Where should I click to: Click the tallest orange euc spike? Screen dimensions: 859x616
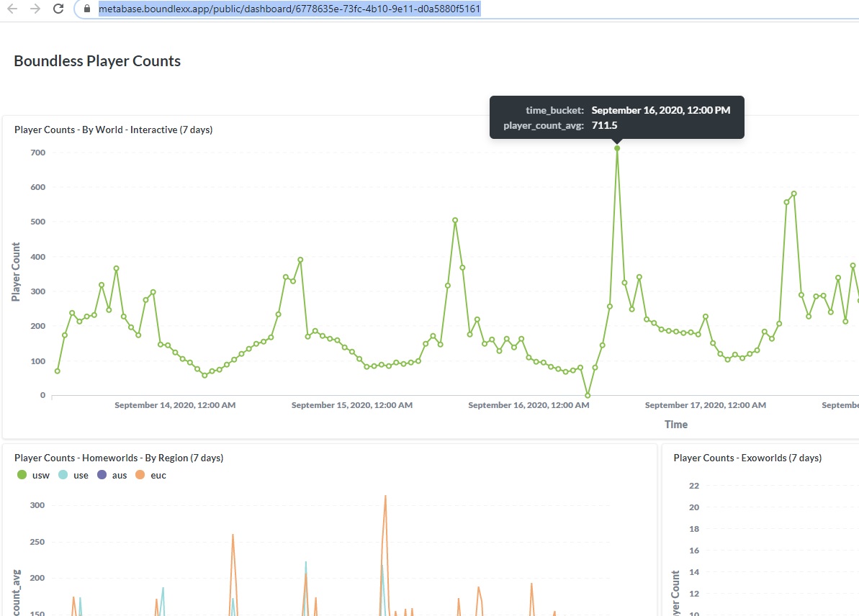(x=385, y=497)
